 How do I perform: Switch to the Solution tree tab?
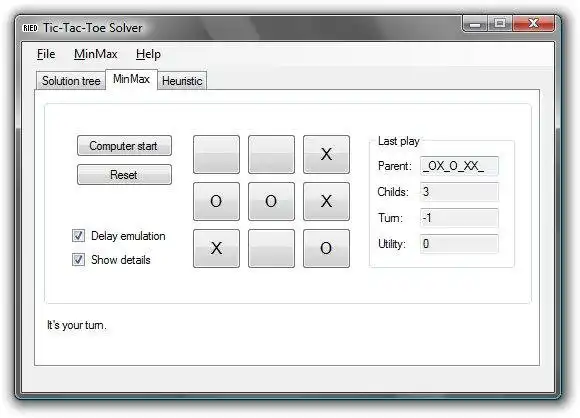pyautogui.click(x=71, y=81)
